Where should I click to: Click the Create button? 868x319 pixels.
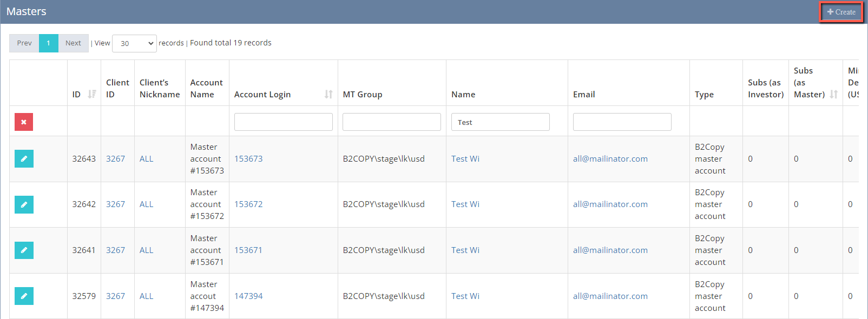coord(841,12)
